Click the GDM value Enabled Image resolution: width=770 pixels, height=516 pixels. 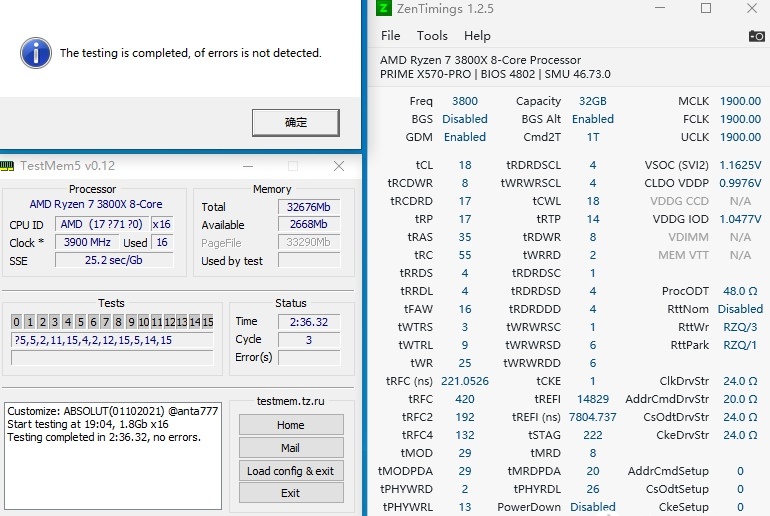[x=465, y=137]
